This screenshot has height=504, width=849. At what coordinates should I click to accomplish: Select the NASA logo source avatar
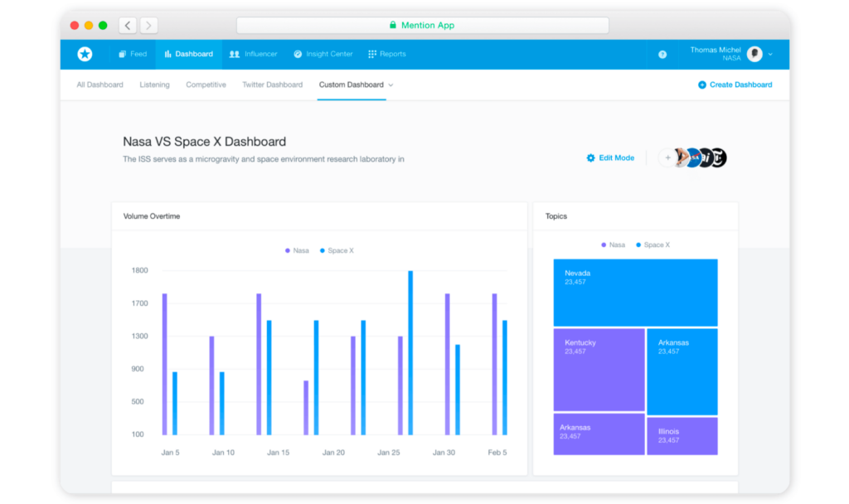(x=694, y=157)
